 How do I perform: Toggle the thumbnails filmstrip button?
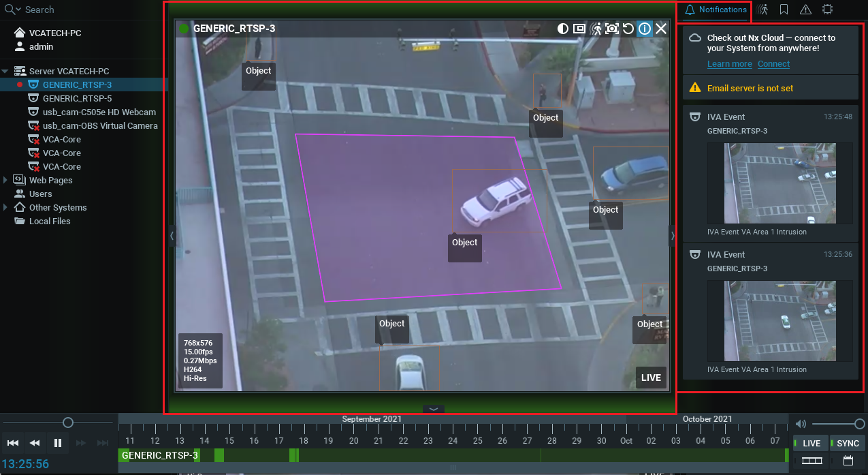click(x=811, y=461)
